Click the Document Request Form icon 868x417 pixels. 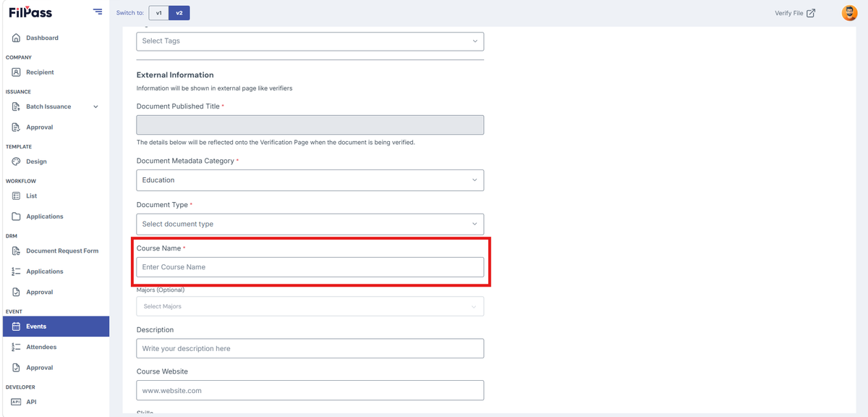pyautogui.click(x=16, y=251)
